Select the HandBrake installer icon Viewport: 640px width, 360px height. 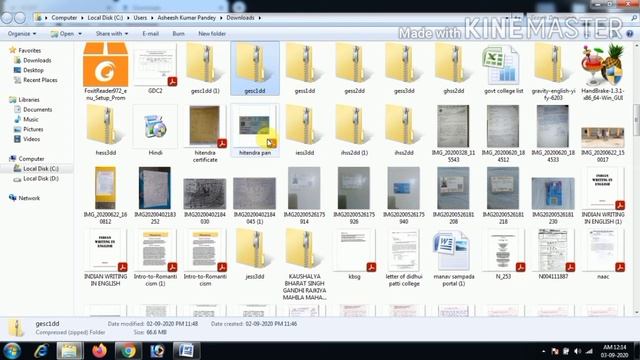(x=603, y=65)
